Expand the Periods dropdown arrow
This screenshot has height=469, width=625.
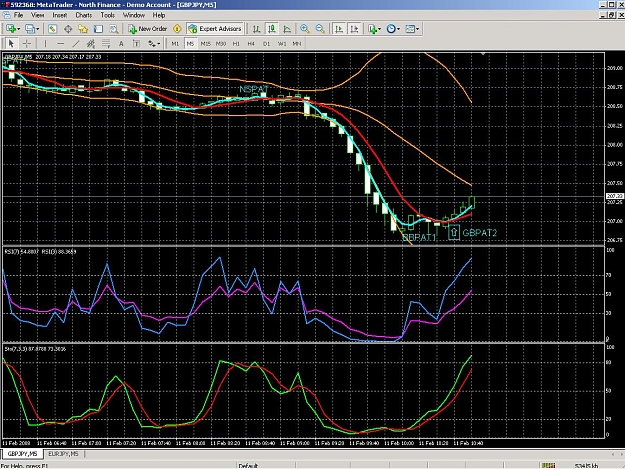(398, 29)
